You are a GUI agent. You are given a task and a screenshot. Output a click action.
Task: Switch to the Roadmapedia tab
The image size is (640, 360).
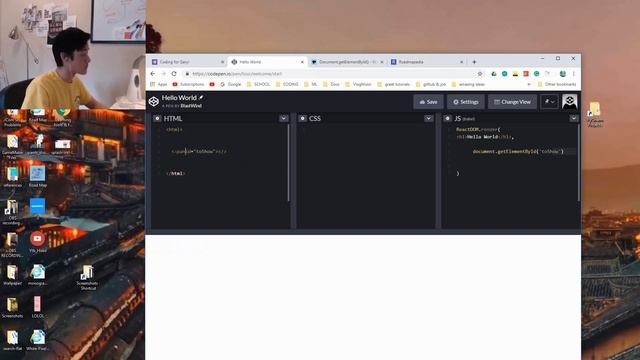[x=427, y=62]
